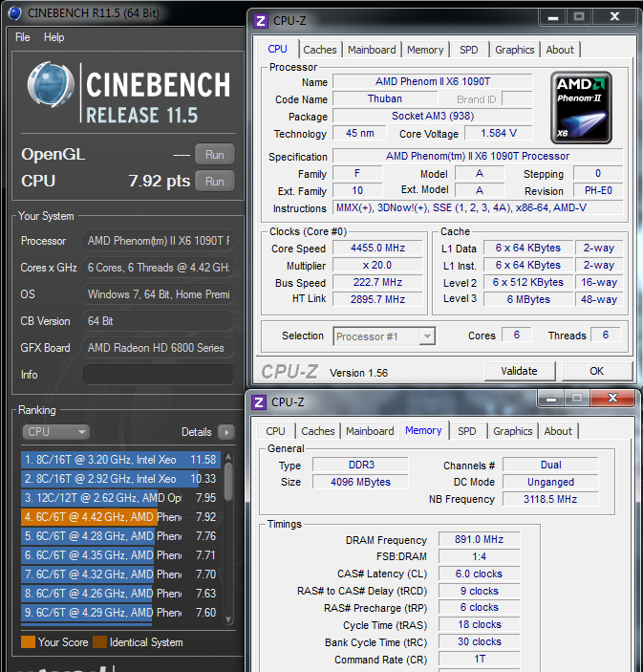Screen dimensions: 643x672
Task: Click the GFX Board field AMD Radeon HD 6800
Action: pos(159,348)
